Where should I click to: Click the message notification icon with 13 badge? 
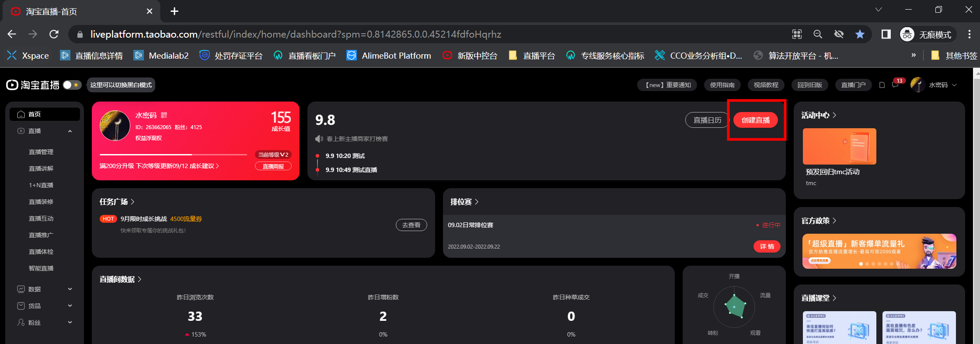point(895,84)
